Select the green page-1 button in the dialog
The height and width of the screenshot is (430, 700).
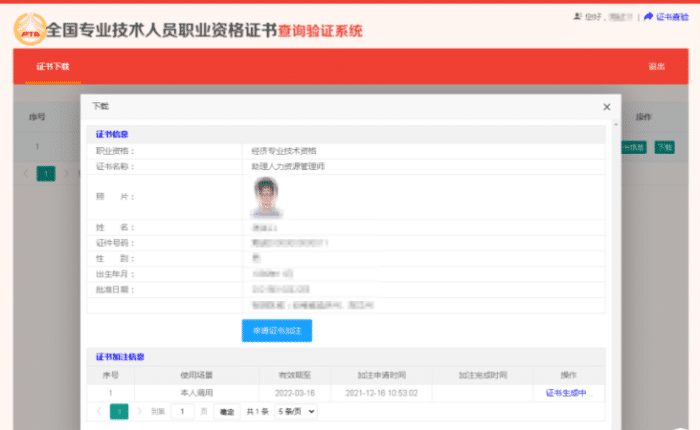tap(119, 411)
